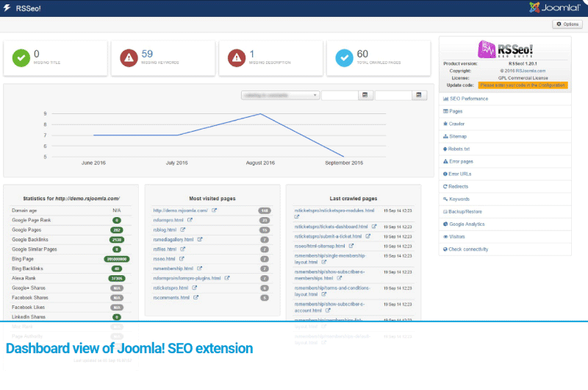The height and width of the screenshot is (390, 588).
Task: Click the green check Missing Title icon
Action: tap(21, 58)
